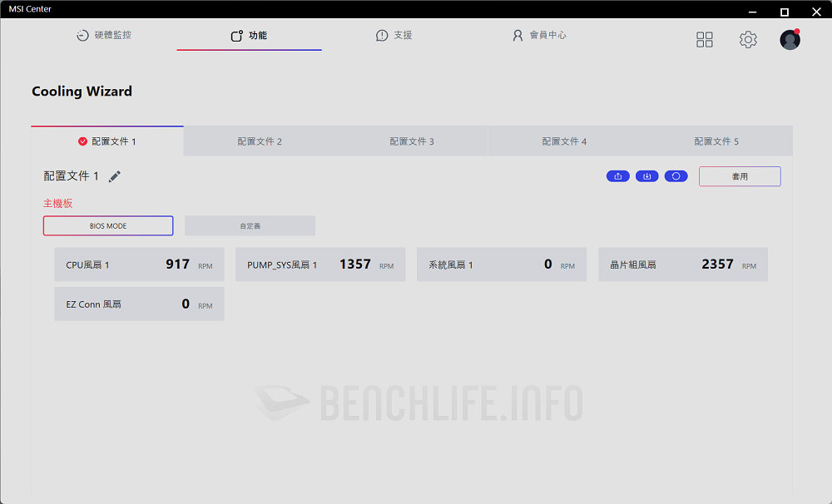Viewport: 832px width, 504px height.
Task: Choose the 自定義 custom mode option
Action: (x=250, y=225)
